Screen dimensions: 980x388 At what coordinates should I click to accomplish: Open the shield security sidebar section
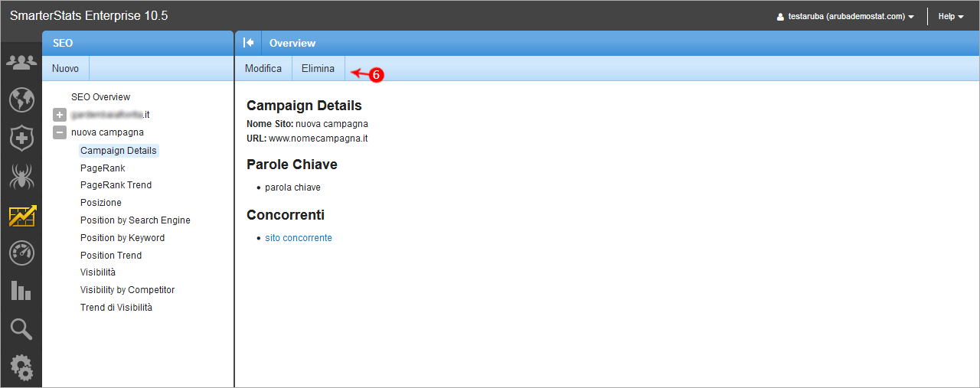pos(21,139)
